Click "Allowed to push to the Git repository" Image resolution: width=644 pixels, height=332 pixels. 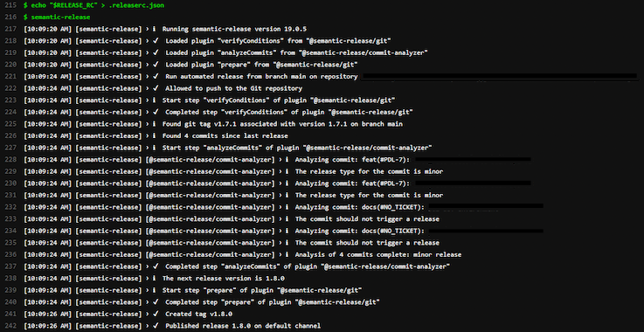233,88
